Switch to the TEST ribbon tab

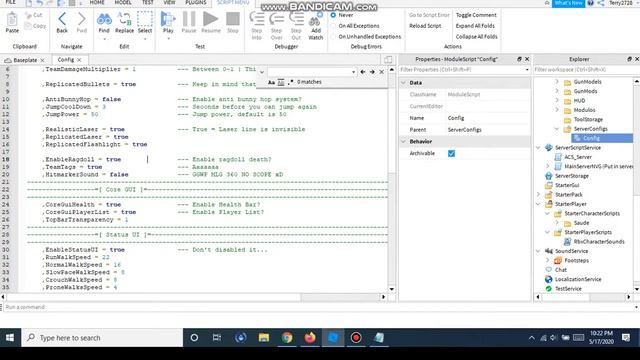point(148,2)
